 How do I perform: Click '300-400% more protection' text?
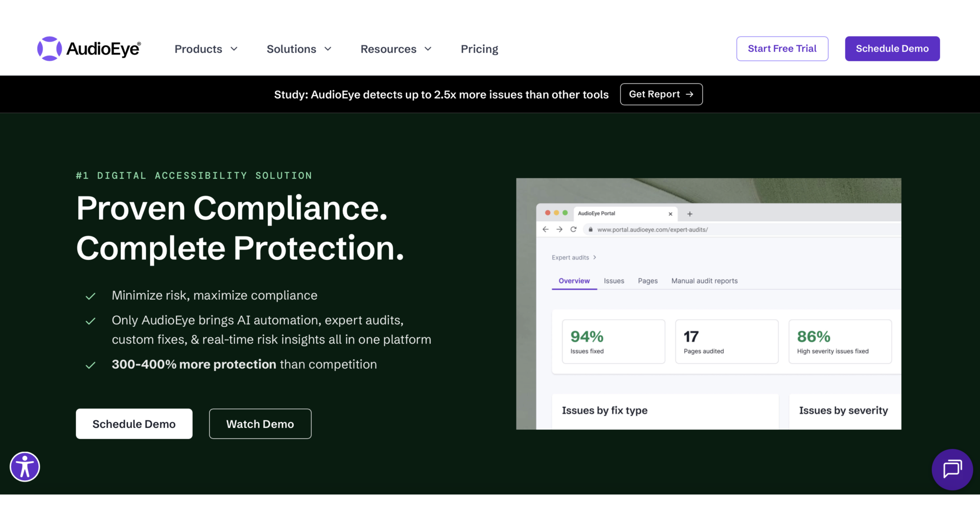194,364
